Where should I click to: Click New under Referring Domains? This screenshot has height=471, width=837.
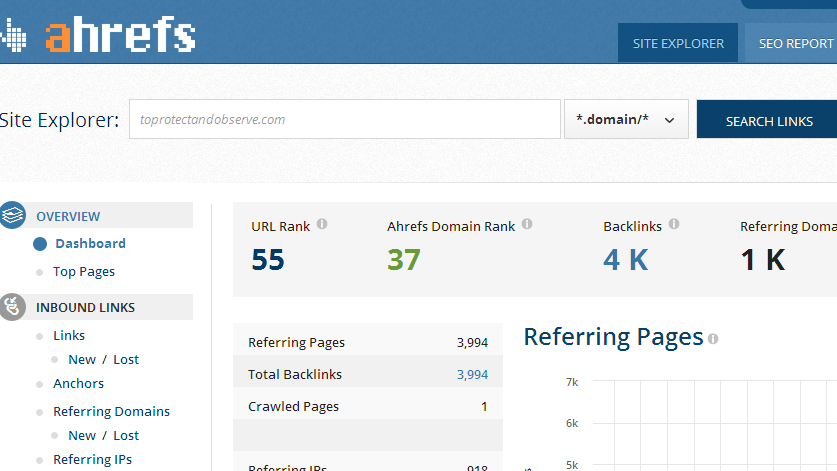tap(82, 435)
